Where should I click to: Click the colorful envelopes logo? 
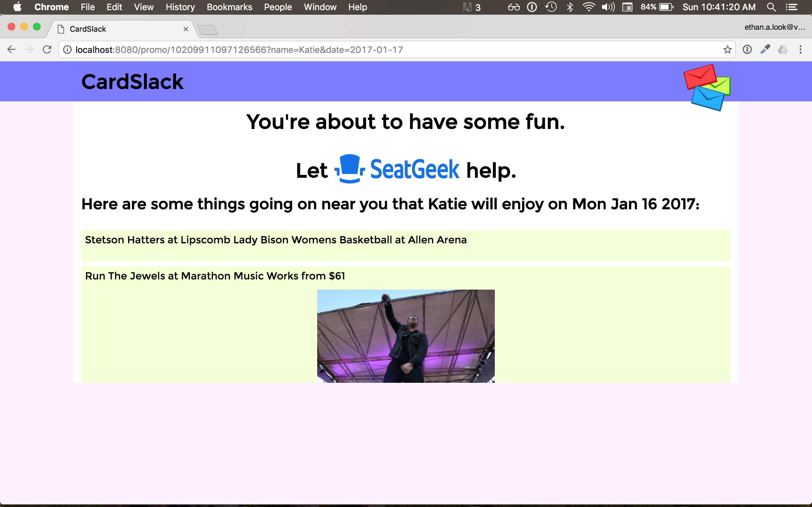(x=707, y=87)
